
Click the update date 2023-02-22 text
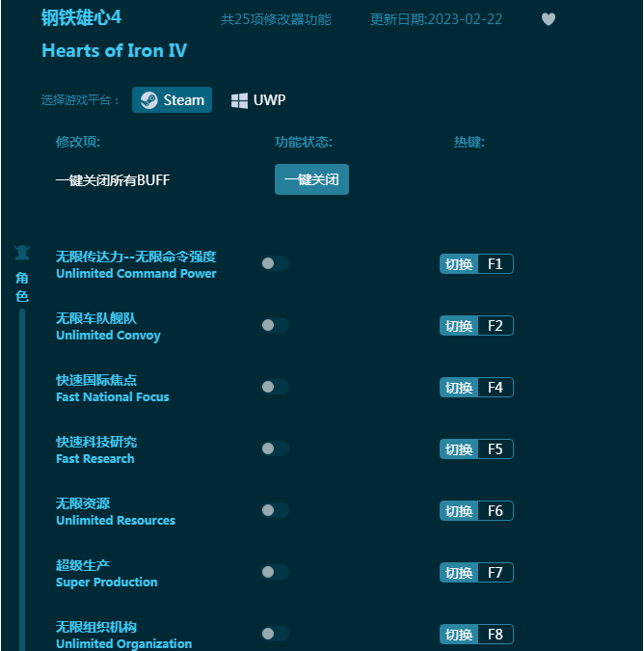pos(436,19)
